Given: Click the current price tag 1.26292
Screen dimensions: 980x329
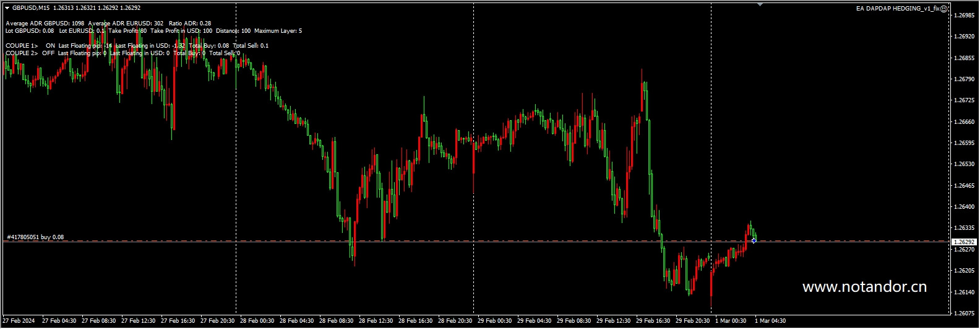Looking at the screenshot, I should (964, 242).
